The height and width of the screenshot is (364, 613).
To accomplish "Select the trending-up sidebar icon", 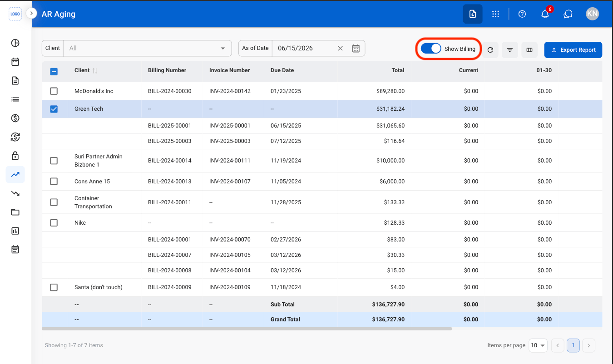I will [15, 174].
